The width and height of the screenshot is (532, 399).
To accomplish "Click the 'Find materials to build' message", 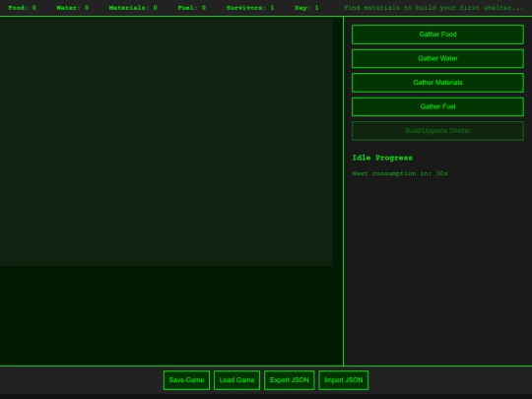I will coord(433,8).
